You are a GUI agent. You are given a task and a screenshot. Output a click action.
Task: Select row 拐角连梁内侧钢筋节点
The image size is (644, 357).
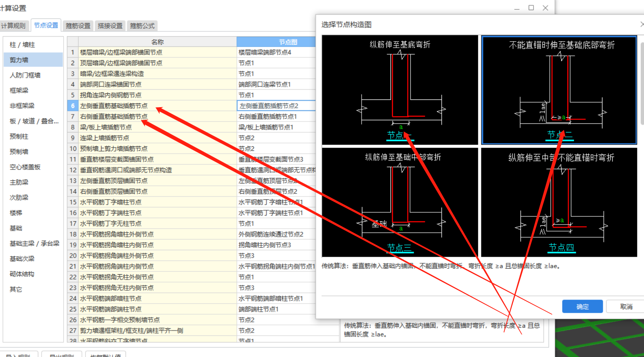pyautogui.click(x=157, y=95)
